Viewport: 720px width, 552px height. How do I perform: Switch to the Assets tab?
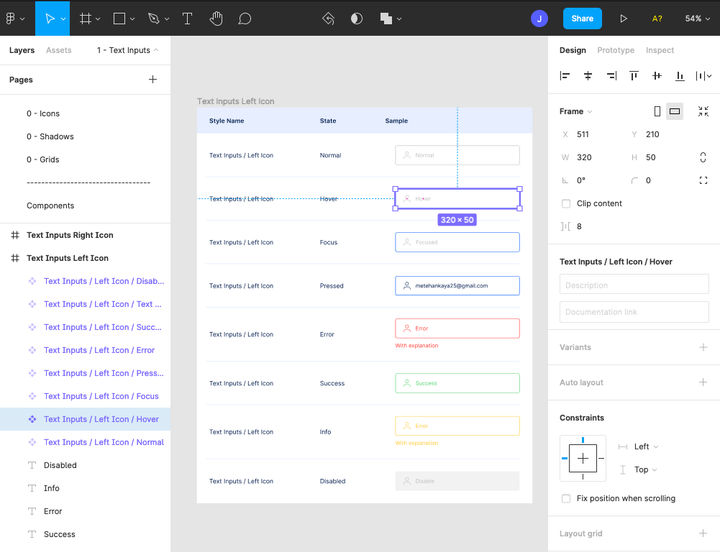tap(59, 50)
